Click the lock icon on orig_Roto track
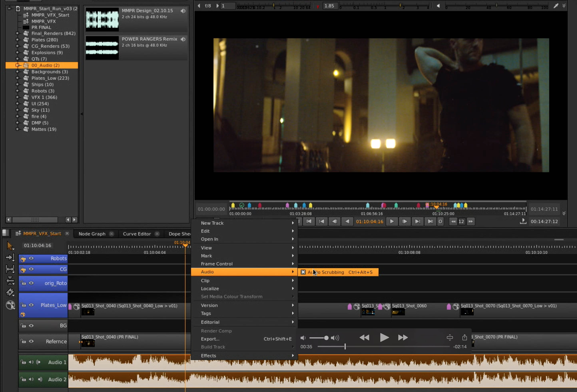Viewport: 577px width, 392px height. tap(23, 283)
